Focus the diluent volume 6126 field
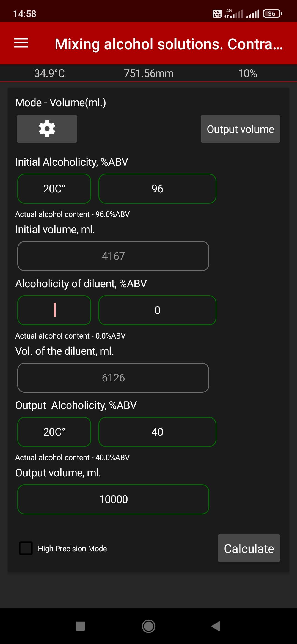Image resolution: width=297 pixels, height=644 pixels. click(113, 378)
